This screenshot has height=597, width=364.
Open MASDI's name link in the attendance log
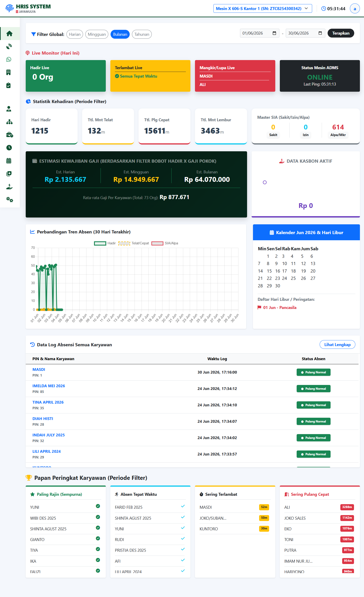tap(39, 369)
